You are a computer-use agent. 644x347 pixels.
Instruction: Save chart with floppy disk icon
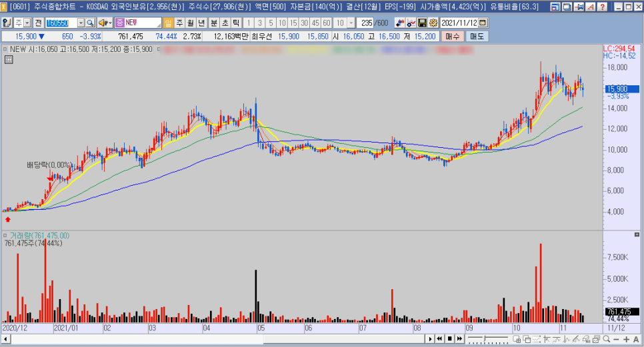422,23
